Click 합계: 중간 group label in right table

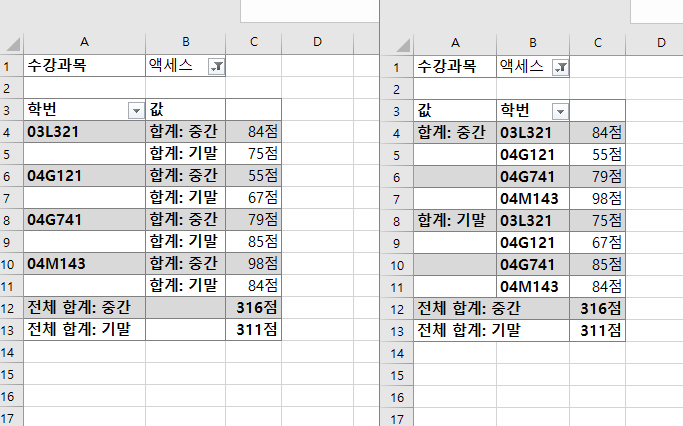(x=454, y=131)
